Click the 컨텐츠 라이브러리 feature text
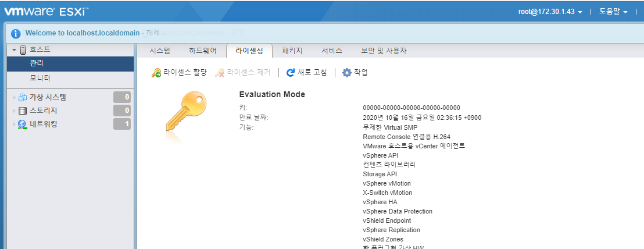 click(389, 165)
